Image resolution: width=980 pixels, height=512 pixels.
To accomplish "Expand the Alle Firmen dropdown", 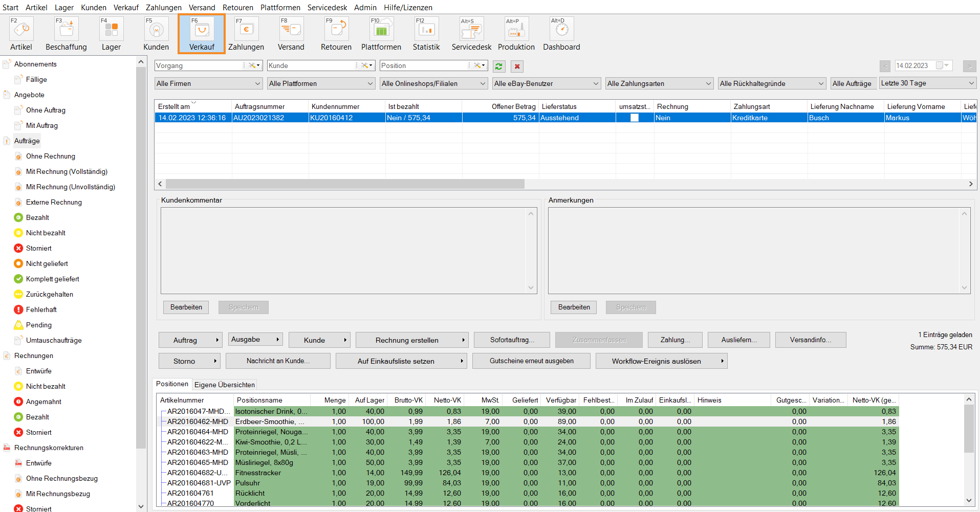I will (x=209, y=83).
